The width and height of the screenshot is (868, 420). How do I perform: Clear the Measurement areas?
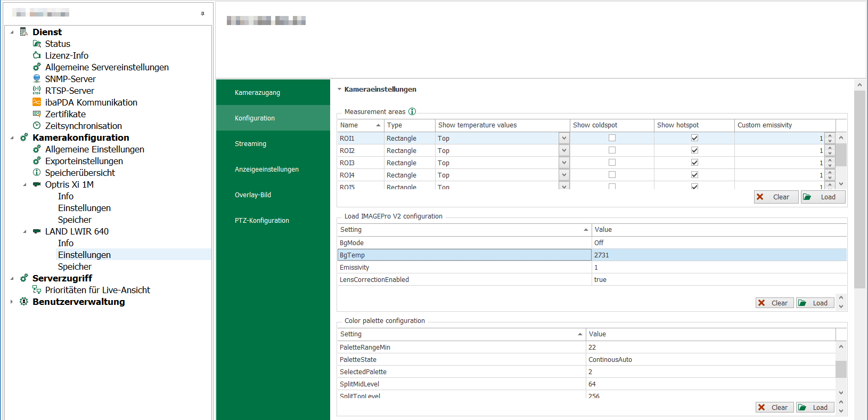[x=776, y=197]
